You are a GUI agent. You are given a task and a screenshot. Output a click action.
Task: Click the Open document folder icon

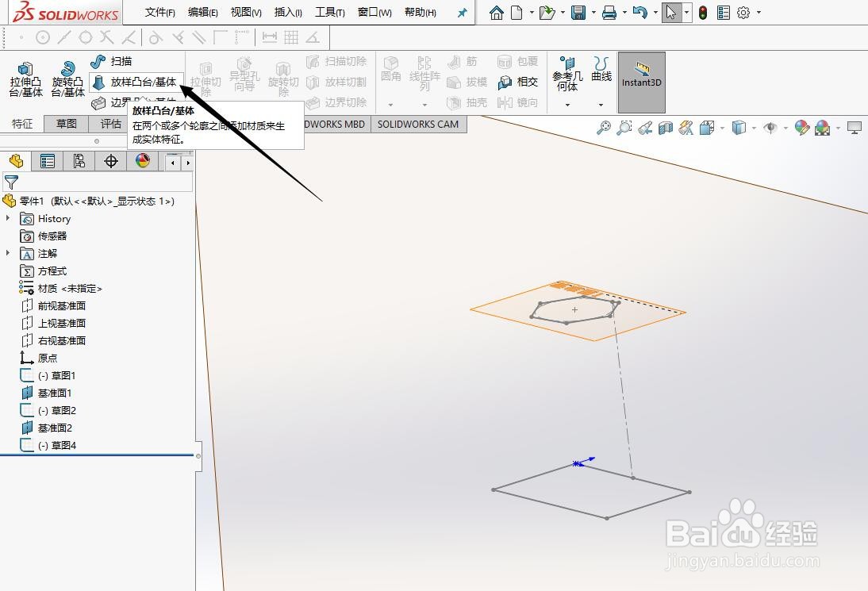click(547, 12)
